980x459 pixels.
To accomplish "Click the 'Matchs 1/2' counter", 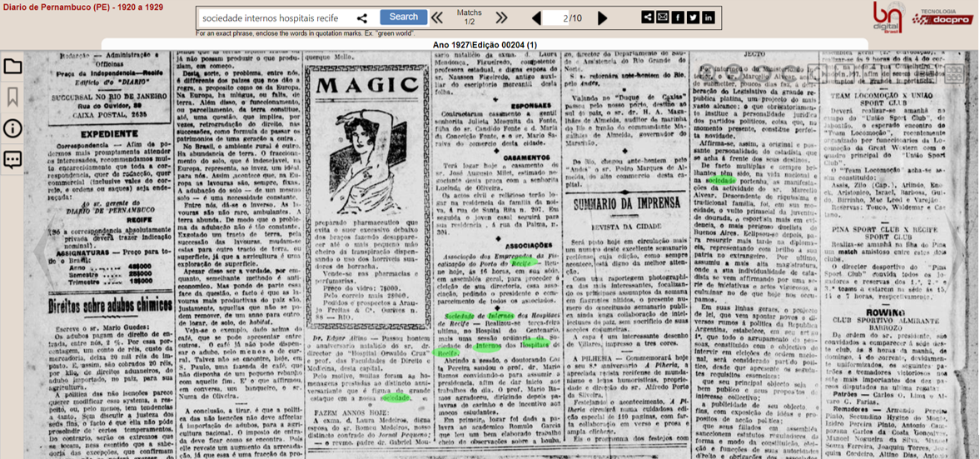I will (469, 17).
